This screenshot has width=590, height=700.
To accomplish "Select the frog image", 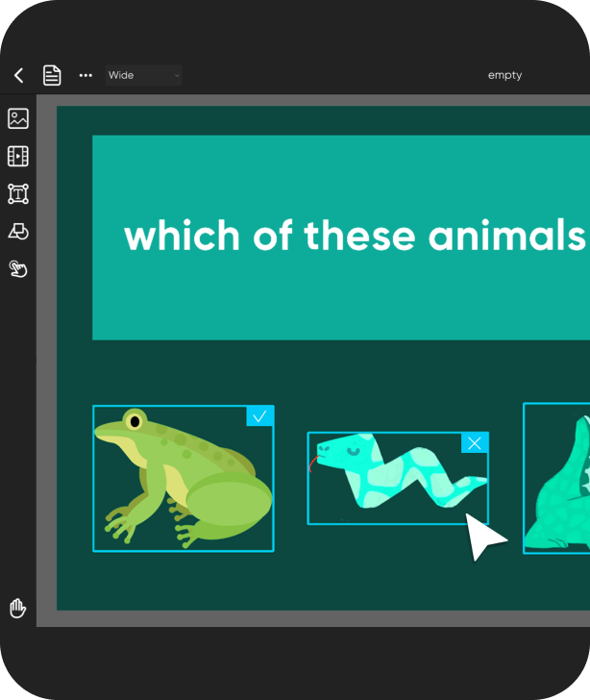I will coord(183,479).
